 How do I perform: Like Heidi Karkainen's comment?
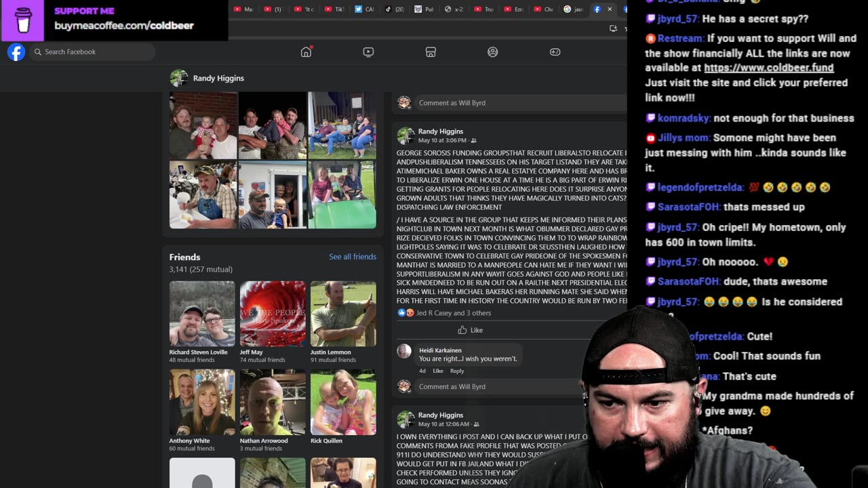[438, 371]
